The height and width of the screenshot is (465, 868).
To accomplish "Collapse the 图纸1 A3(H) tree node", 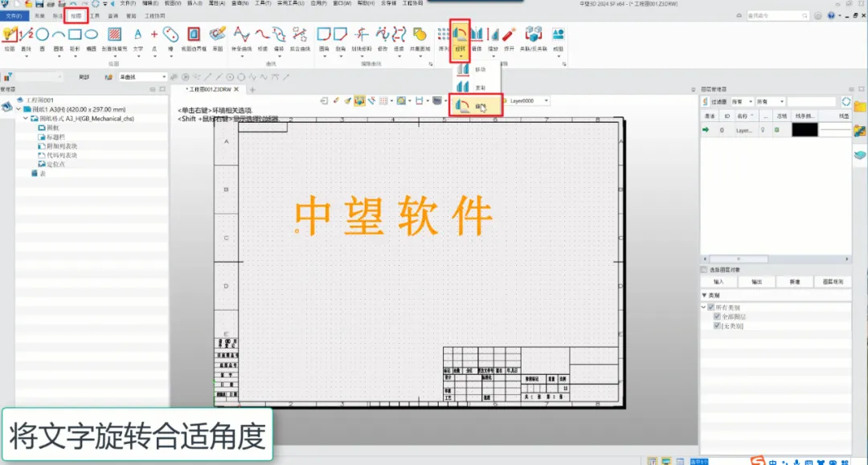I will point(18,109).
